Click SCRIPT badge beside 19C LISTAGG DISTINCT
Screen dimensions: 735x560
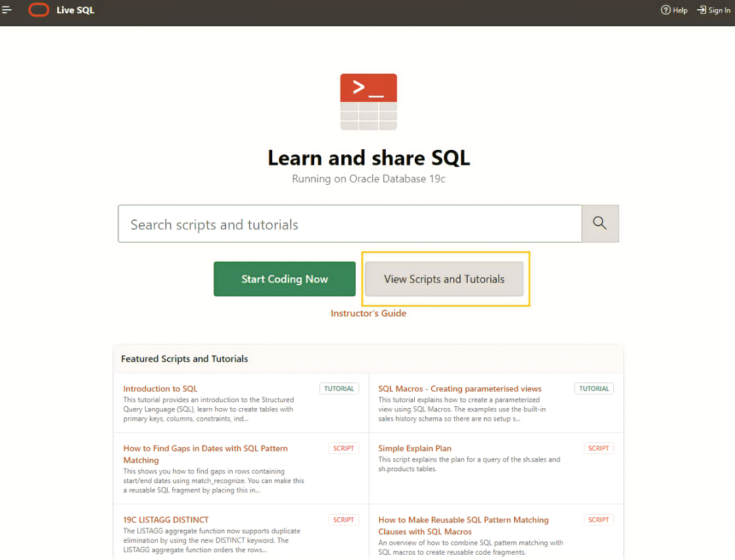click(x=343, y=520)
